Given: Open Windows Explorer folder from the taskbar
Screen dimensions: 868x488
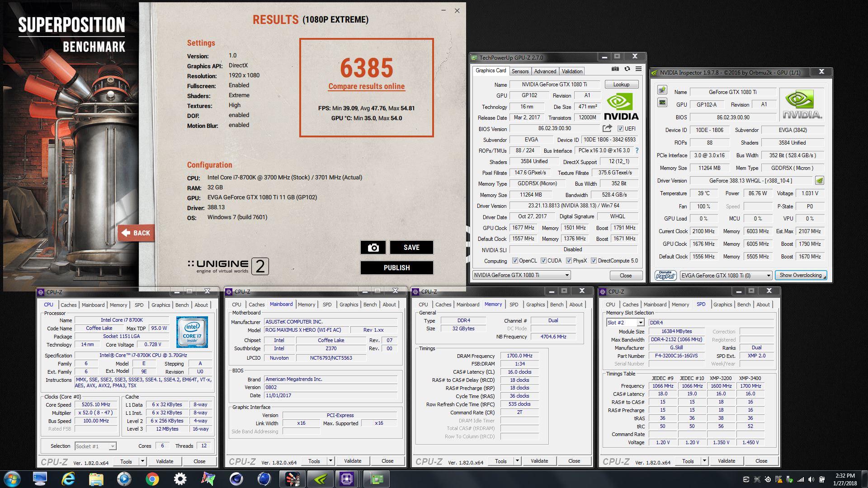Looking at the screenshot, I should 96,479.
